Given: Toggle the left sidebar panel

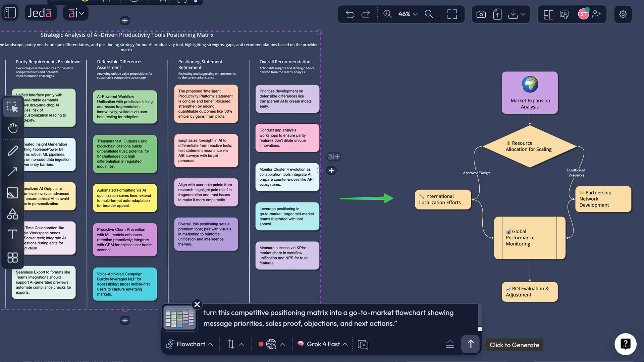Looking at the screenshot, I should click(10, 12).
